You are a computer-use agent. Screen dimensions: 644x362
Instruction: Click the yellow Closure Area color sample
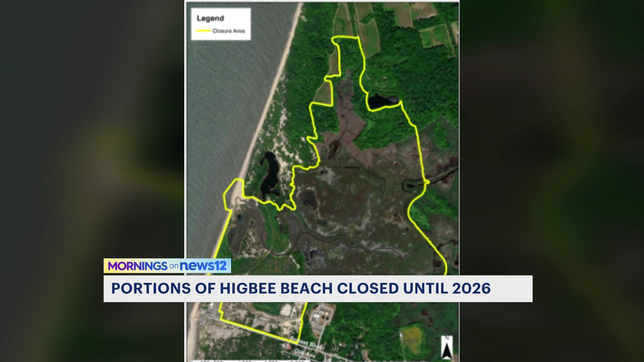pos(204,31)
